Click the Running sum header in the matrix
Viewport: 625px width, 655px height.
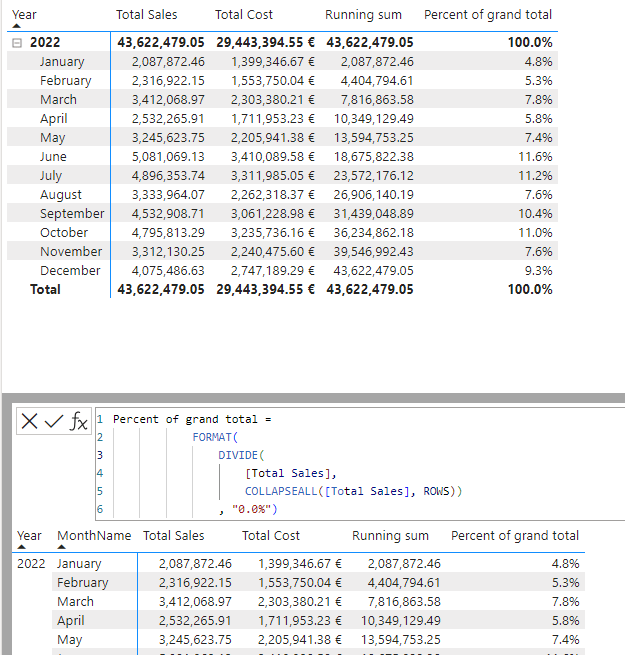[x=363, y=15]
